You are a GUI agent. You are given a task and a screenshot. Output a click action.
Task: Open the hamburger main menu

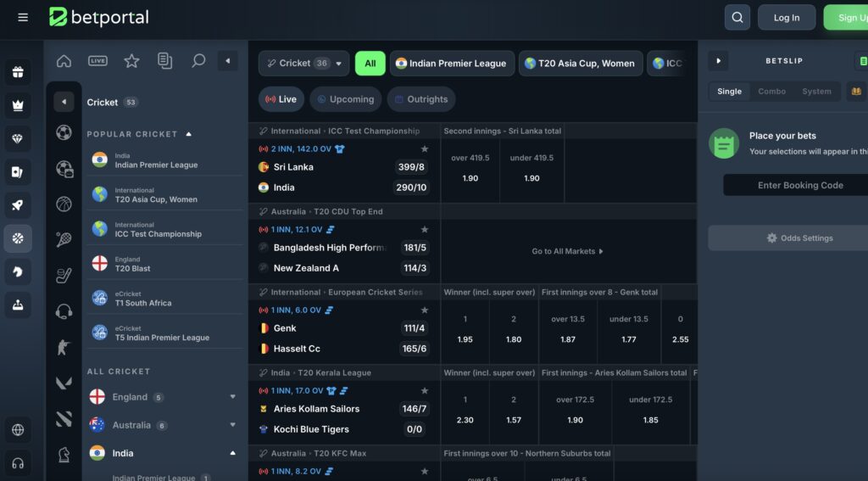(23, 17)
